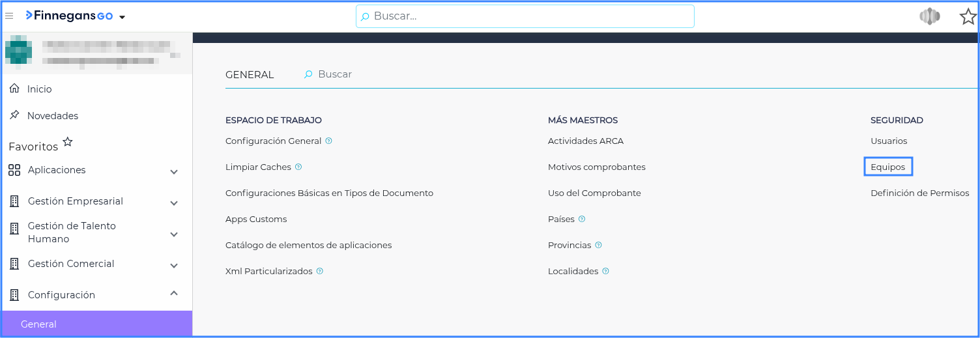980x338 pixels.
Task: Click help icon next to Provincias
Action: pyautogui.click(x=598, y=245)
